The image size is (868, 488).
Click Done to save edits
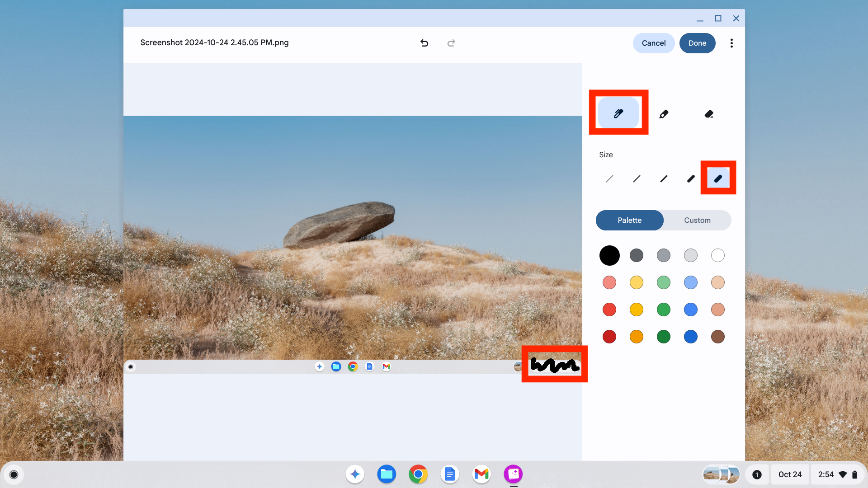697,43
